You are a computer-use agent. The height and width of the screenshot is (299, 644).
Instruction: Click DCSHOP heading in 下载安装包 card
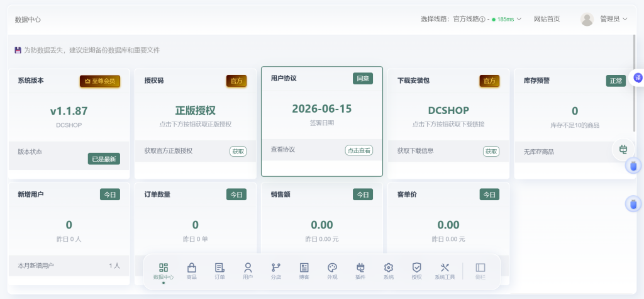[448, 111]
